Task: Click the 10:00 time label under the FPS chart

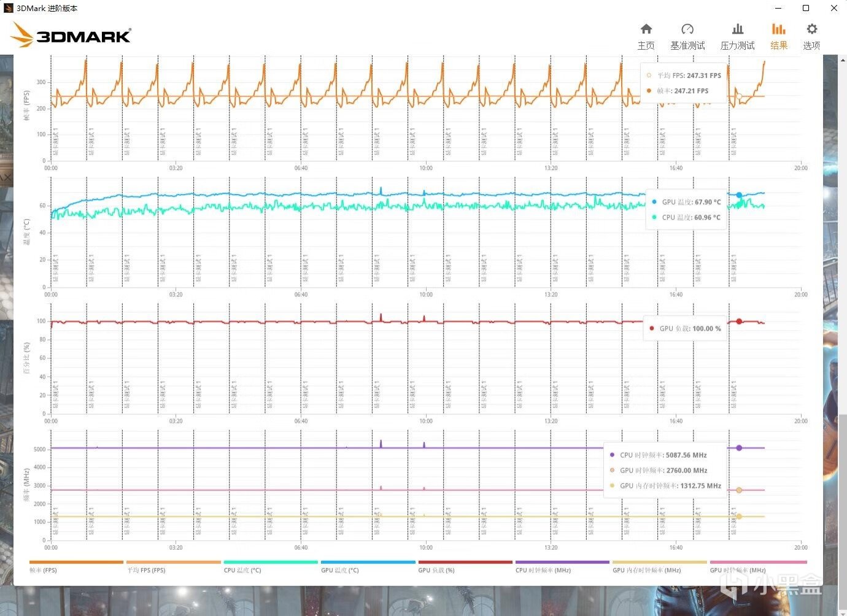Action: point(426,168)
